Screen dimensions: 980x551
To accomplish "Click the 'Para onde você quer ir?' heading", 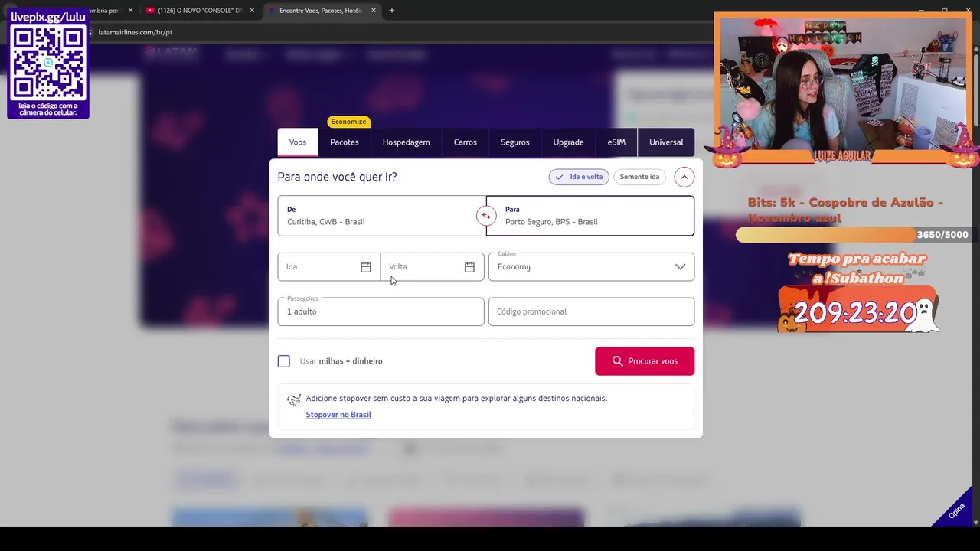I will 337,177.
